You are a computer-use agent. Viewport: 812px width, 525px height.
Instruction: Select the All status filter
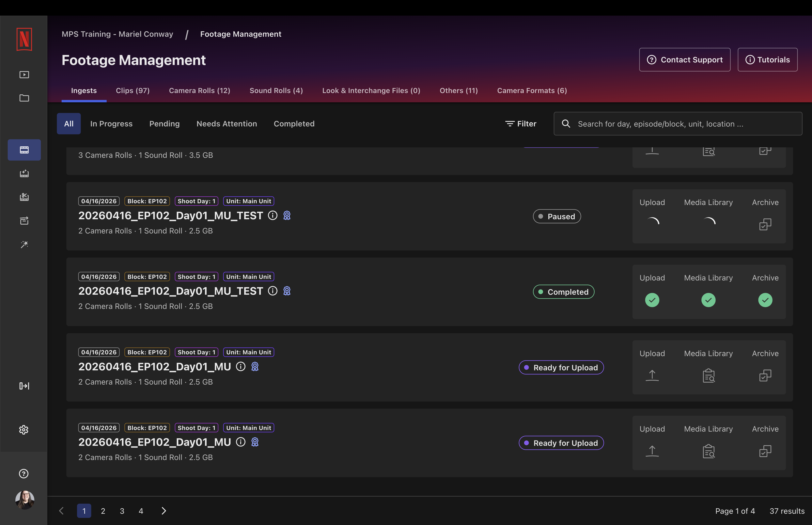69,124
